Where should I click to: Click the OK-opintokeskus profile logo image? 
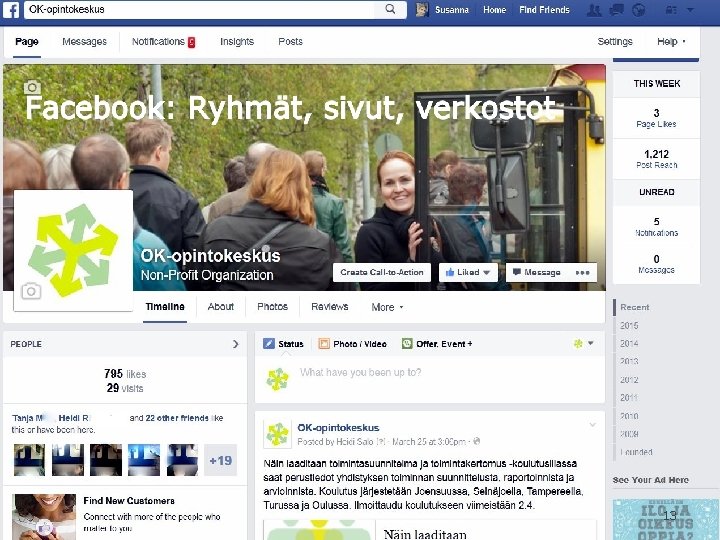click(x=73, y=250)
